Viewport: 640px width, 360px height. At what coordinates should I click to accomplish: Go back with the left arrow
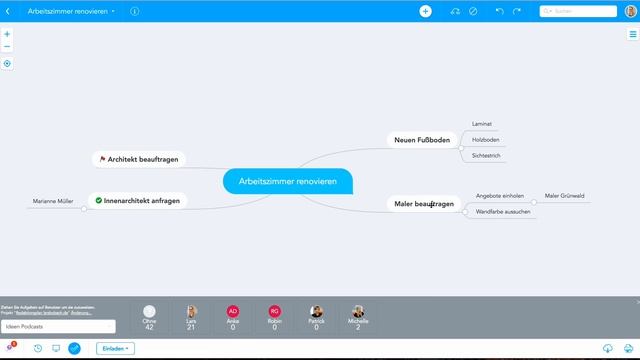[x=7, y=11]
